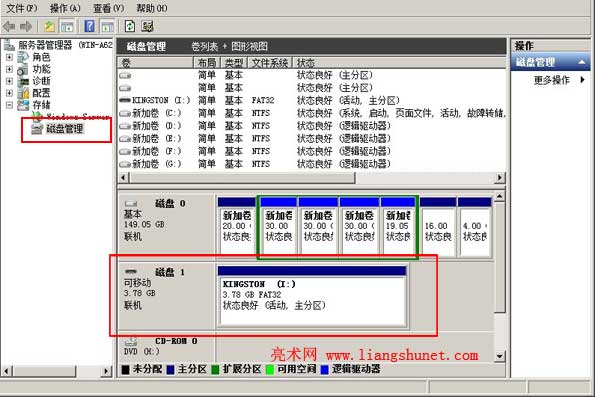Open the 文件(F) menu
This screenshot has height=397, width=595.
click(22, 8)
